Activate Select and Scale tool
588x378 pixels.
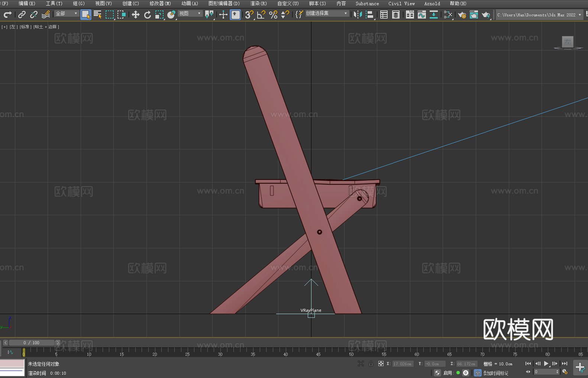[x=159, y=14]
